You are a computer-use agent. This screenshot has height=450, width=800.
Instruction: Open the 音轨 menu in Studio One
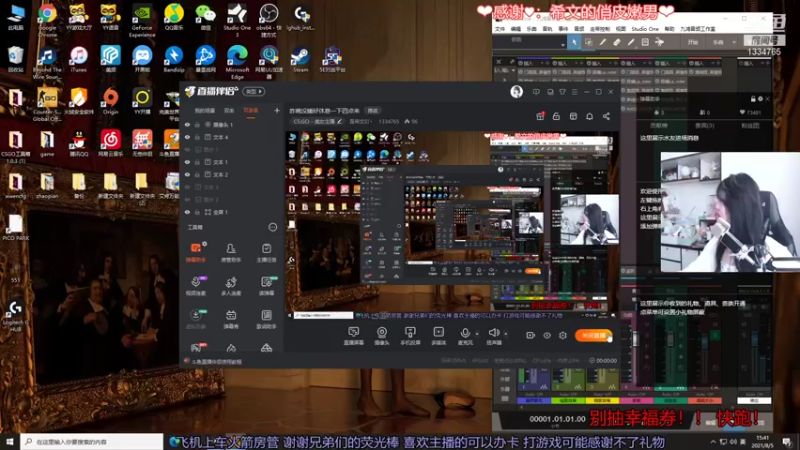click(x=547, y=29)
